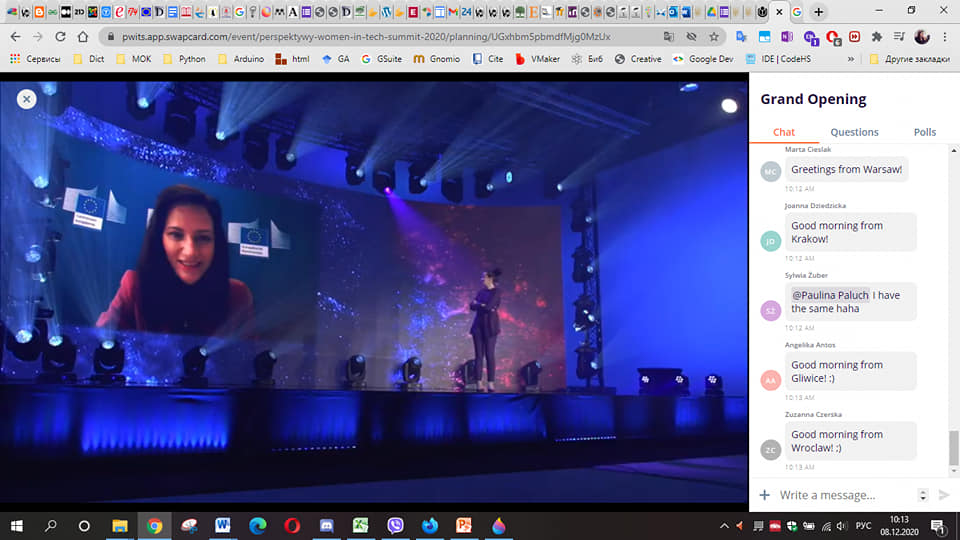Click the send message arrow icon
Screen dimensions: 960x540
943,495
